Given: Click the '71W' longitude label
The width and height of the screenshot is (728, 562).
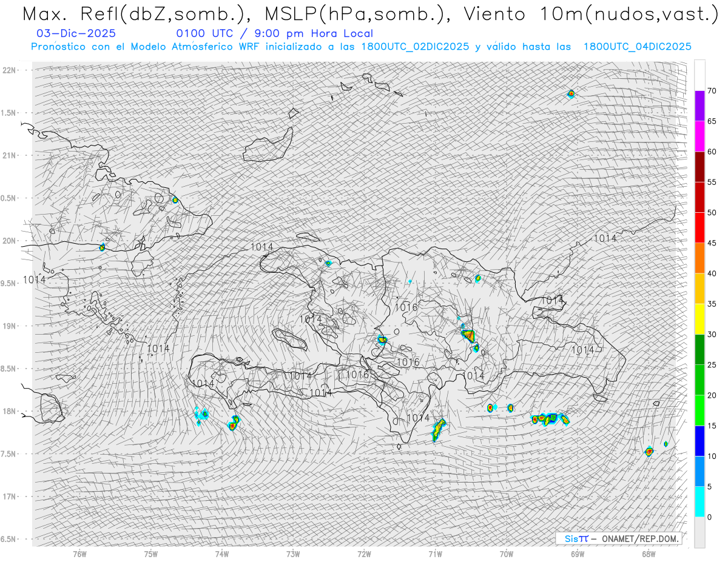Looking at the screenshot, I should [435, 554].
